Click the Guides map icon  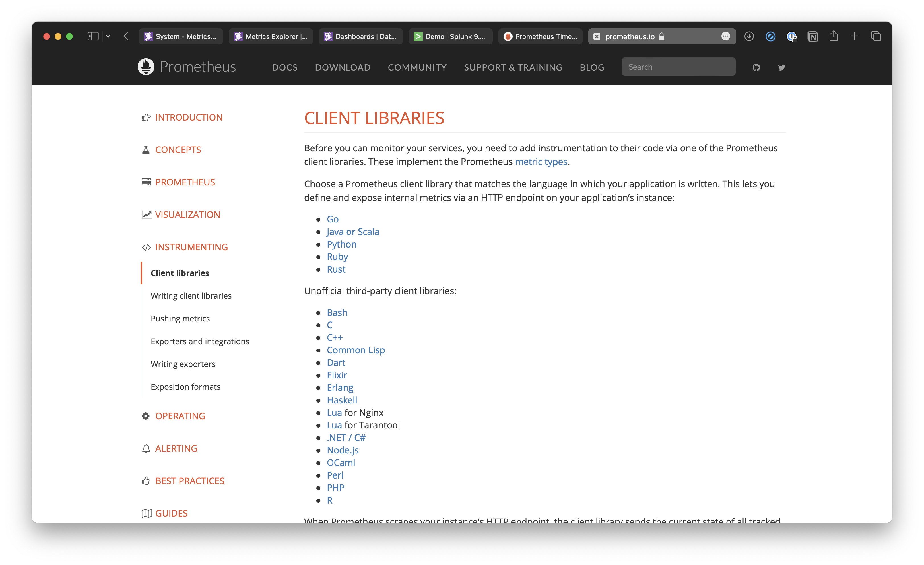[x=146, y=513]
